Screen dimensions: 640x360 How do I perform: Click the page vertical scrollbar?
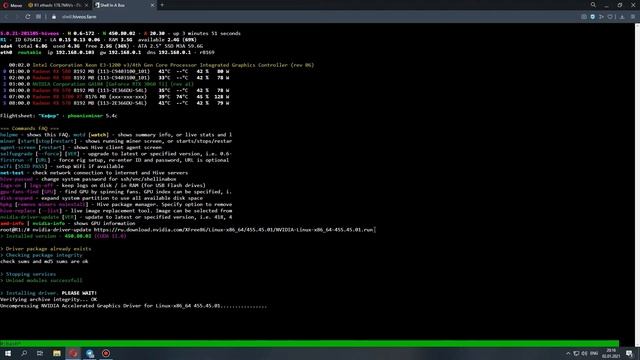click(638, 185)
